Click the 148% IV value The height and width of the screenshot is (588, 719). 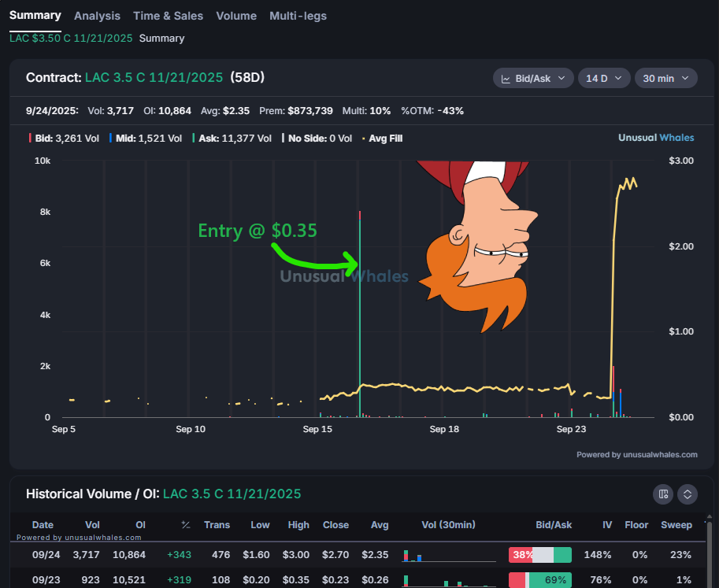(598, 554)
